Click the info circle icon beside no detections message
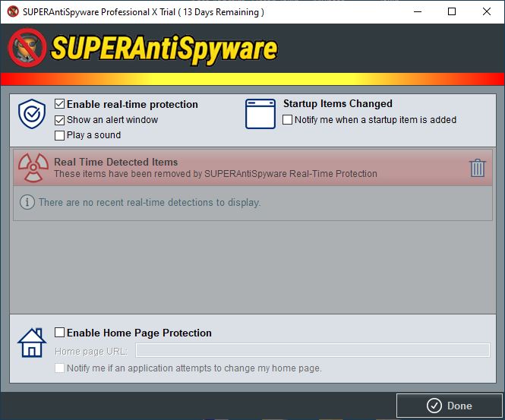The image size is (505, 420). [27, 202]
